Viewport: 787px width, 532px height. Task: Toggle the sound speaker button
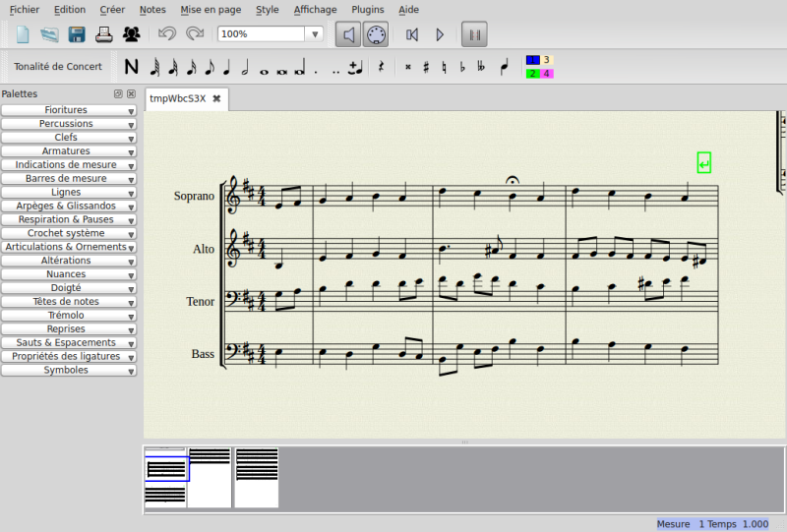click(x=348, y=34)
